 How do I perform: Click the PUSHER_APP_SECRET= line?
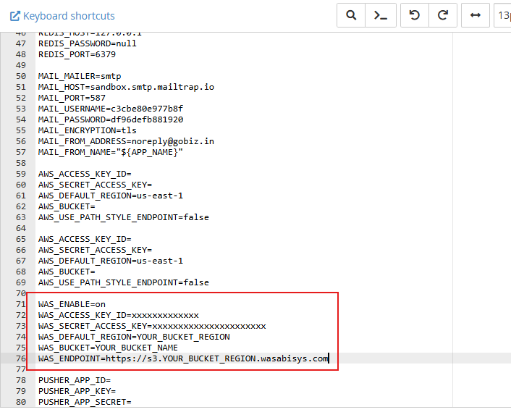tap(85, 402)
